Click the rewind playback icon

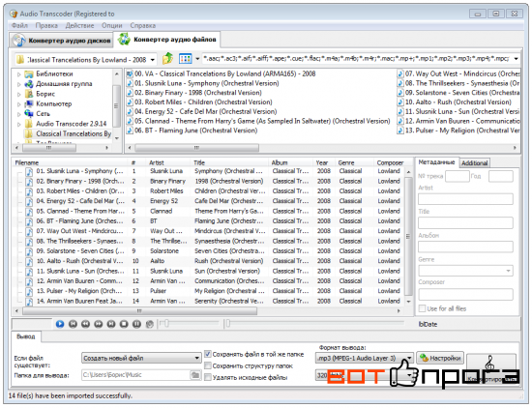tap(85, 324)
